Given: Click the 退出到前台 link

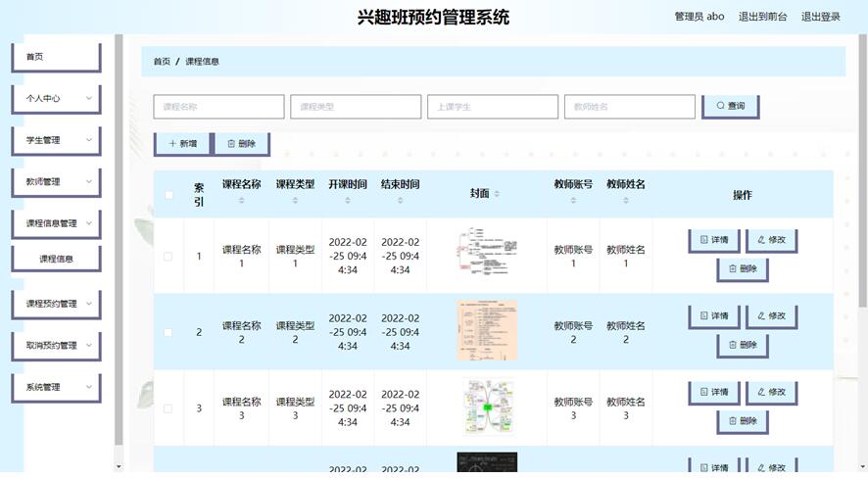Looking at the screenshot, I should pos(762,17).
